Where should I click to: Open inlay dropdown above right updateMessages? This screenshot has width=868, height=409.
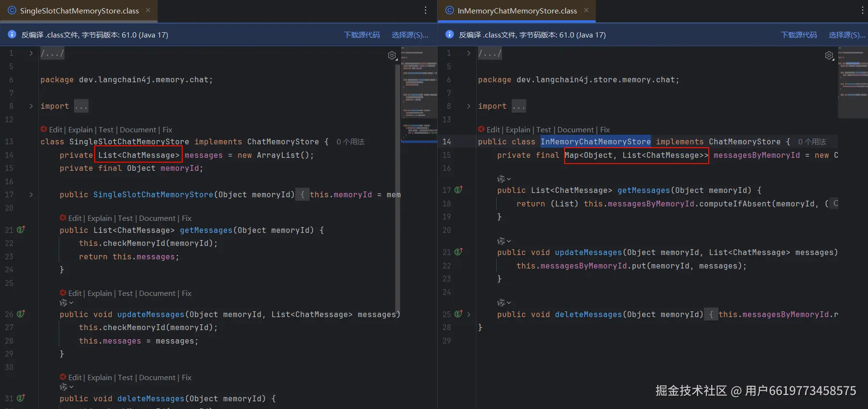(504, 241)
